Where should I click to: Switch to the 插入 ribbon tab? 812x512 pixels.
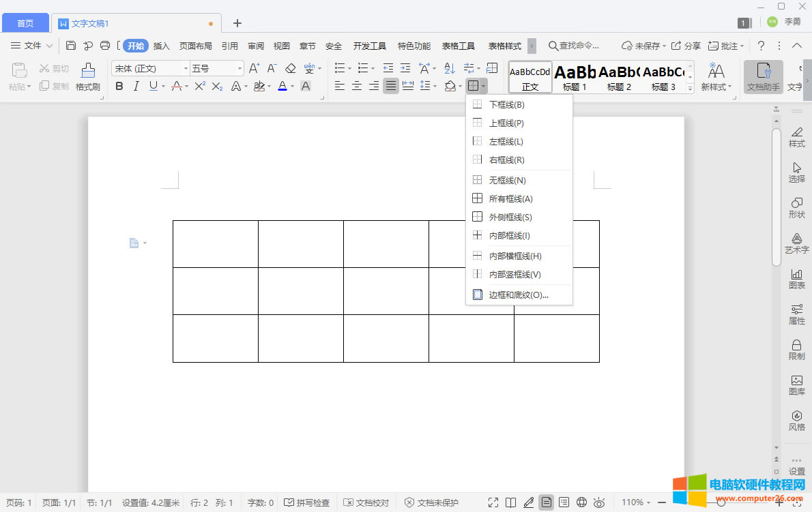pos(161,46)
